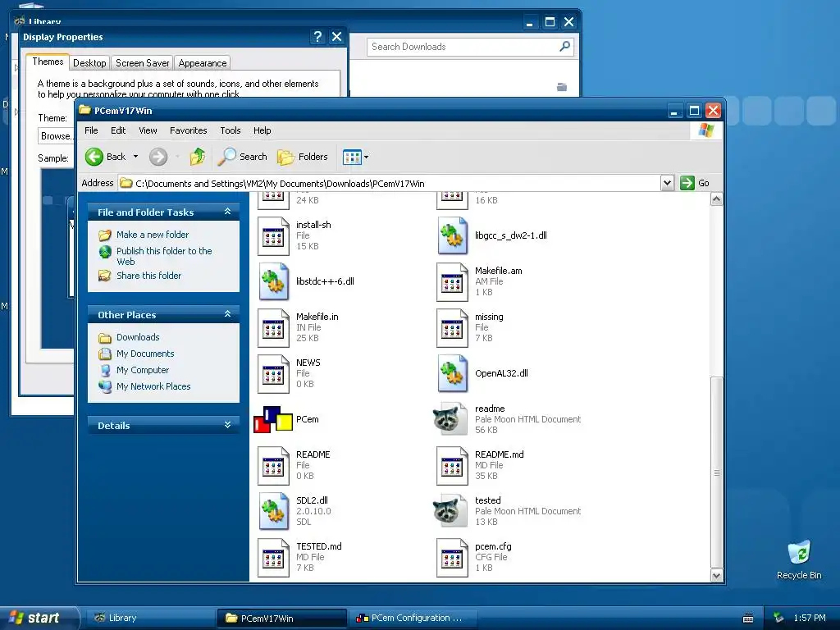Click the vertical scrollbar thumb

point(716,472)
